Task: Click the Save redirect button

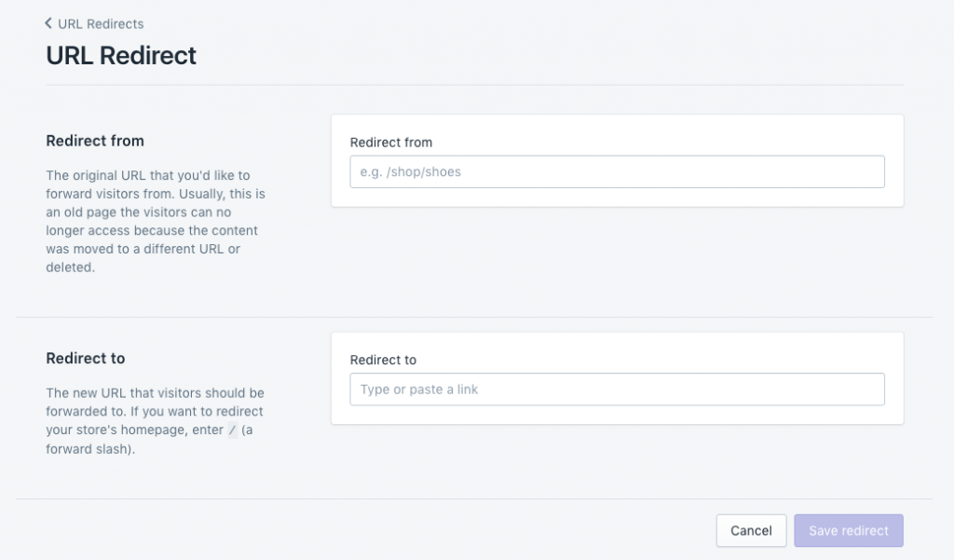Action: 848,530
